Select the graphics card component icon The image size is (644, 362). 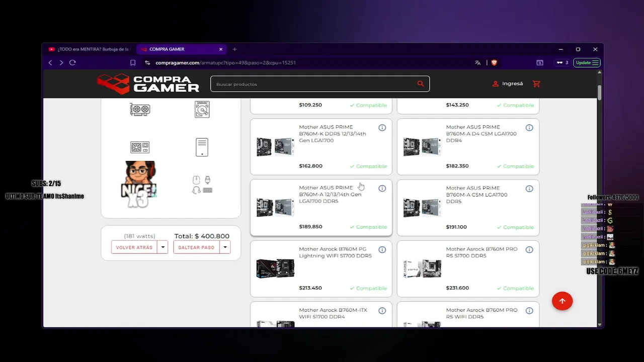140,110
